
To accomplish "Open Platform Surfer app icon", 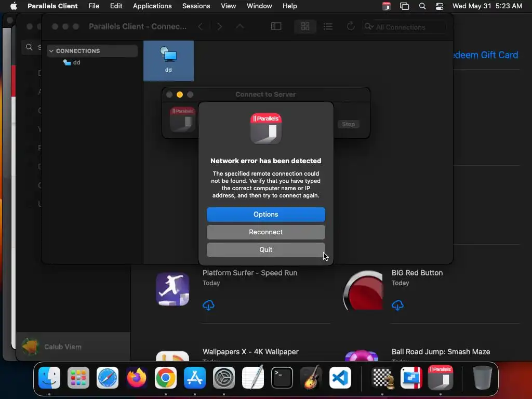I will pyautogui.click(x=172, y=289).
